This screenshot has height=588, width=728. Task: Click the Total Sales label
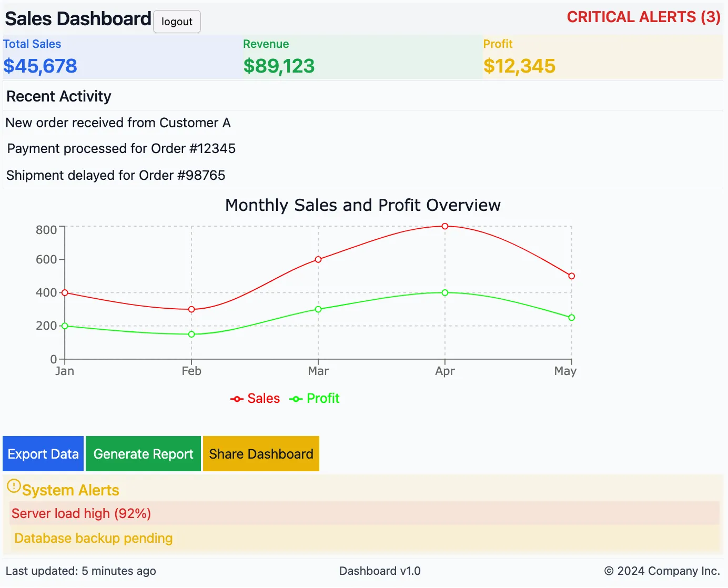click(32, 44)
